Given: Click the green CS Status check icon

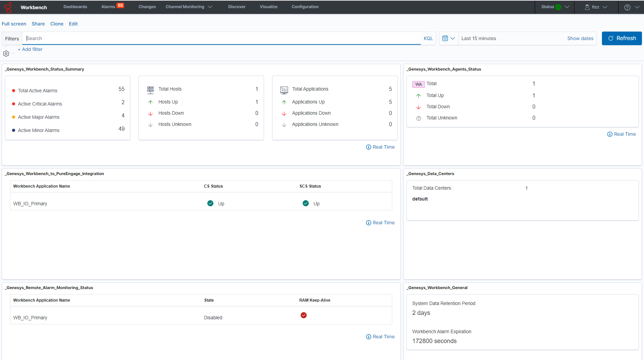Looking at the screenshot, I should 210,203.
